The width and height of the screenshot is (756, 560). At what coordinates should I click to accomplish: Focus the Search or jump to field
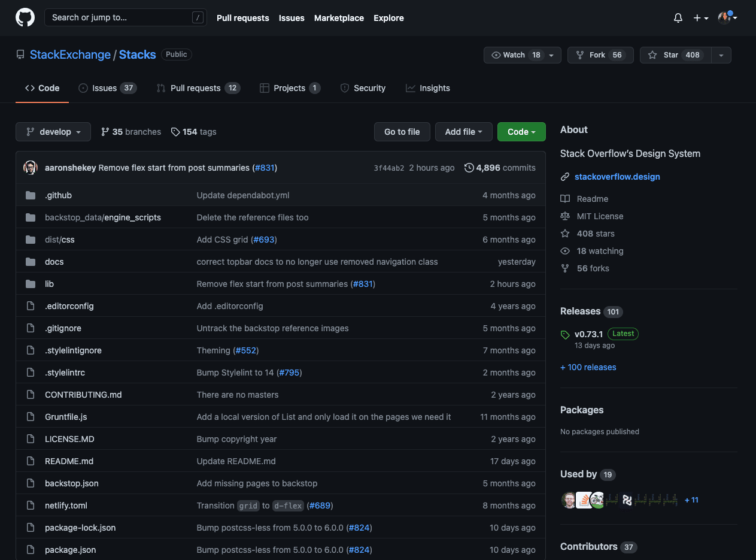(x=126, y=17)
